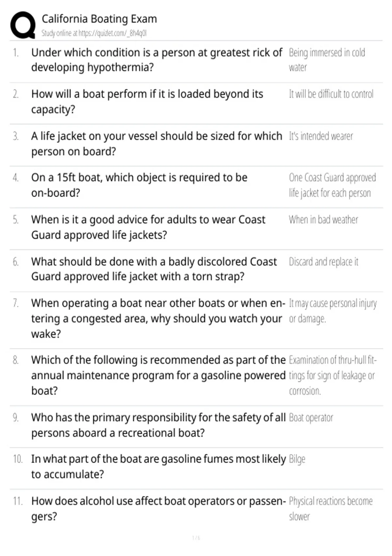This screenshot has height=556, width=392.
Task: Open the quizlet.com study link
Action: pos(112,33)
